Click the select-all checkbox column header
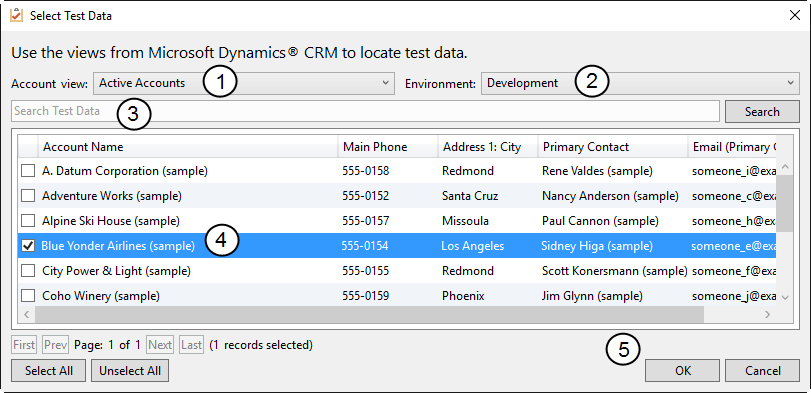The height and width of the screenshot is (393, 811). pos(28,147)
